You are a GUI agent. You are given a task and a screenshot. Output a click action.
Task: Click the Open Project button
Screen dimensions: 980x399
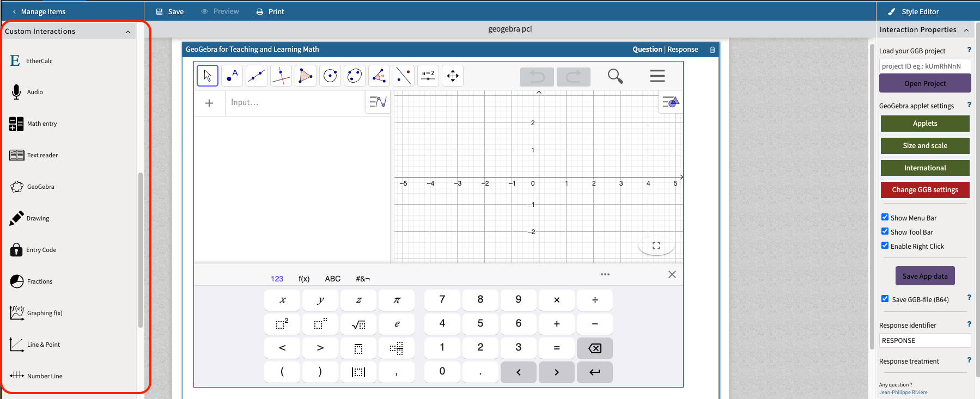[924, 83]
